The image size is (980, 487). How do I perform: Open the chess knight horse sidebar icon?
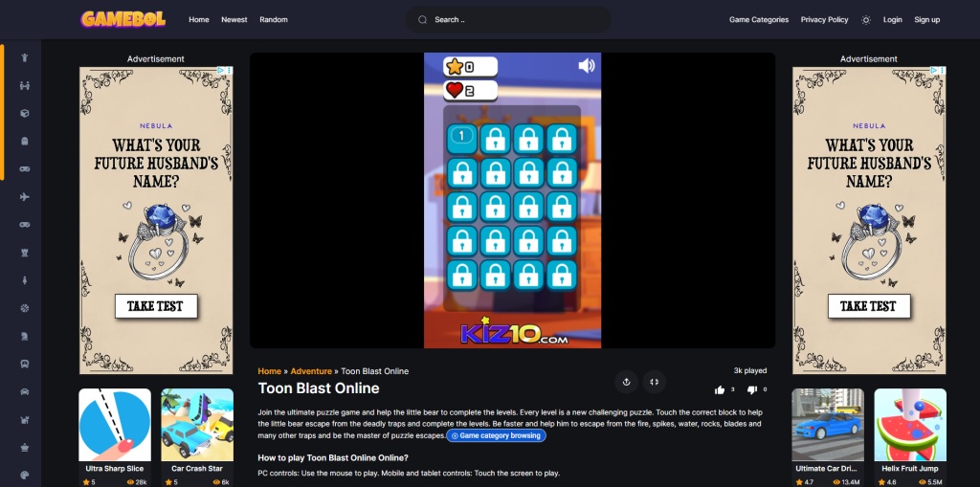point(24,336)
